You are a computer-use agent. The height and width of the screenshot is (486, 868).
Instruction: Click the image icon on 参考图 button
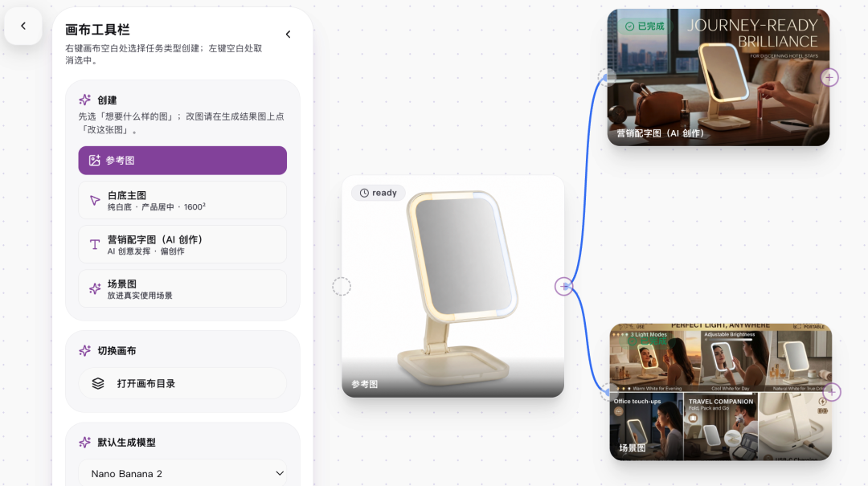pyautogui.click(x=95, y=161)
